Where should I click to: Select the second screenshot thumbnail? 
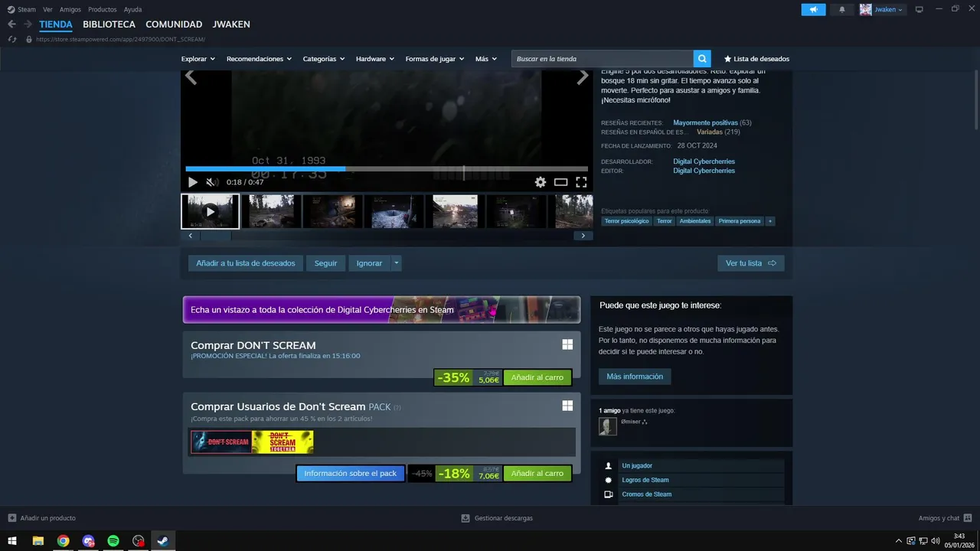332,211
